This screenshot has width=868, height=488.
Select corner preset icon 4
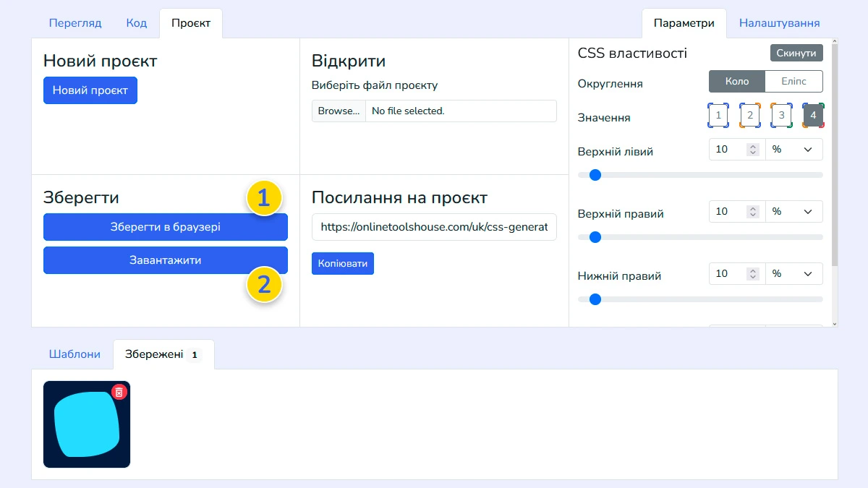[x=813, y=115]
